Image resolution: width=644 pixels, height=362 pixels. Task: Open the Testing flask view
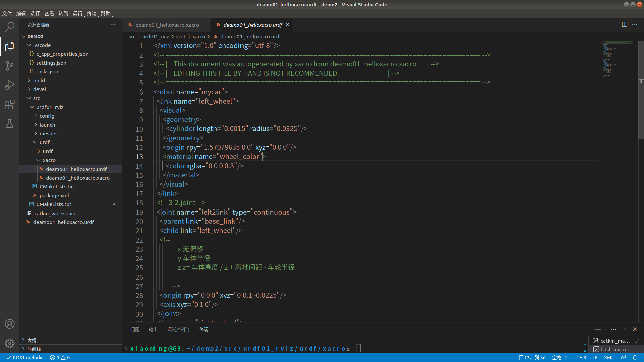click(10, 124)
